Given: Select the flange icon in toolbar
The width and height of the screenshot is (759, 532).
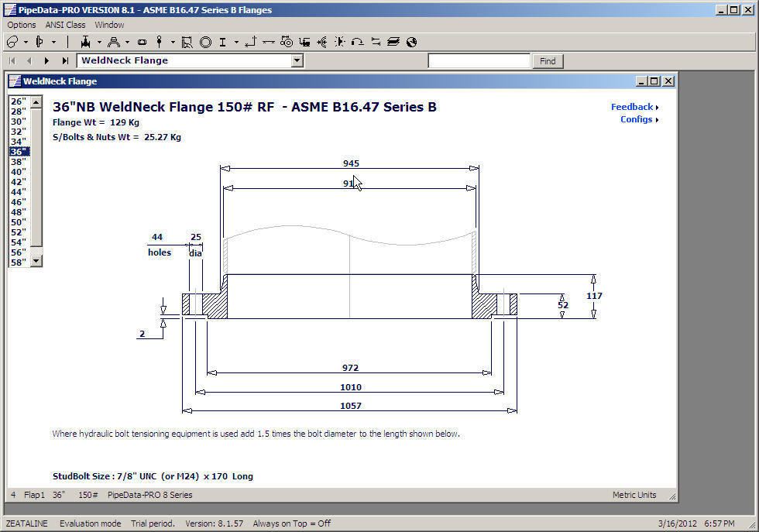Looking at the screenshot, I should click(x=39, y=42).
